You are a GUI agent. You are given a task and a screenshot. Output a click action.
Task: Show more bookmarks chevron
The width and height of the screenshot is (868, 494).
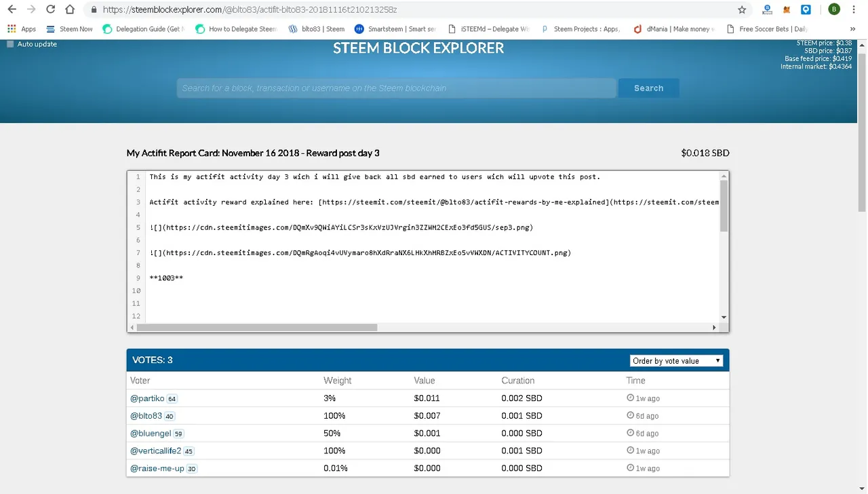[853, 29]
